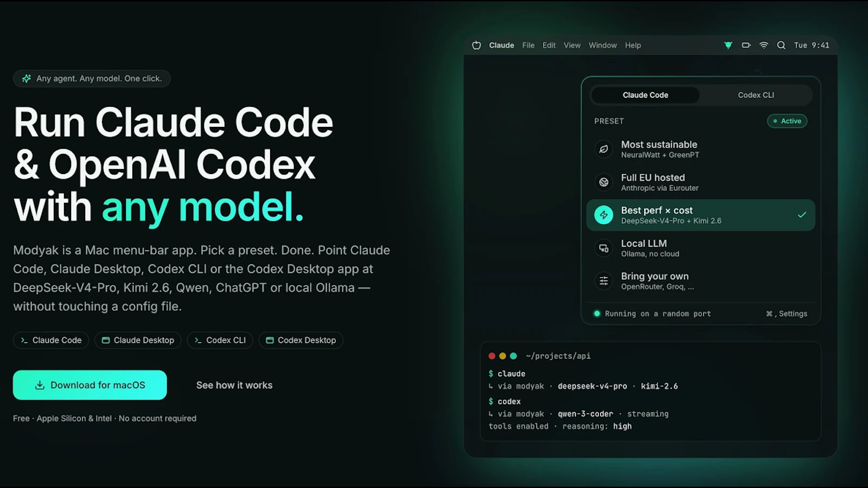This screenshot has width=868, height=488.
Task: Click Free · Apple Silicon & Intel note
Action: [105, 419]
